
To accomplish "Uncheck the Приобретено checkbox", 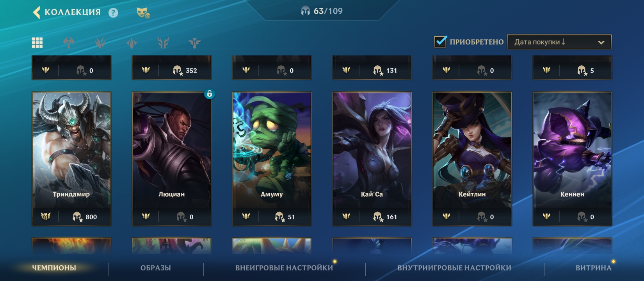I will (440, 41).
